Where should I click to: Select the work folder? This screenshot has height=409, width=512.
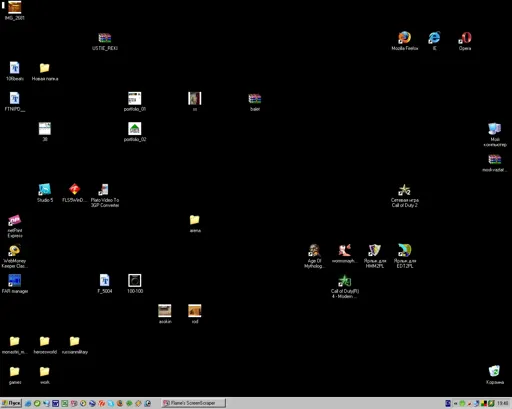pyautogui.click(x=45, y=371)
